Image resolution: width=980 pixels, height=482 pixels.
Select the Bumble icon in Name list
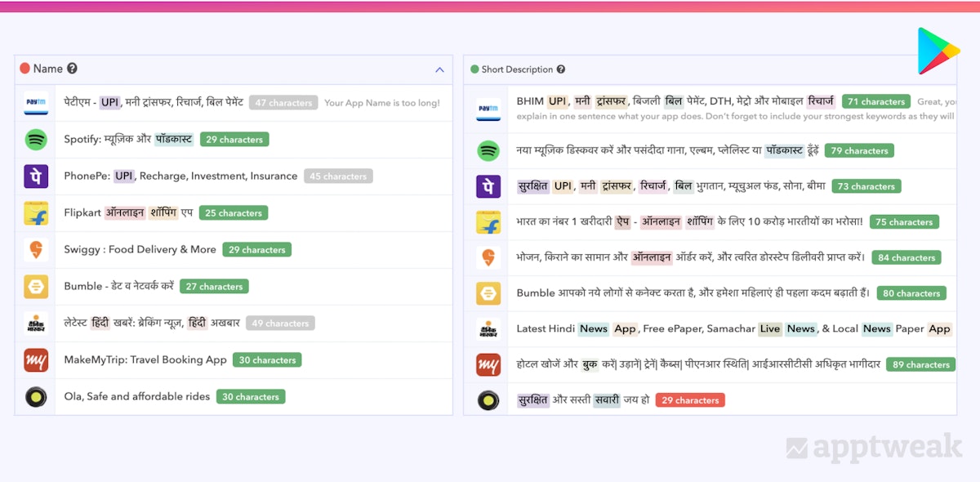click(36, 287)
